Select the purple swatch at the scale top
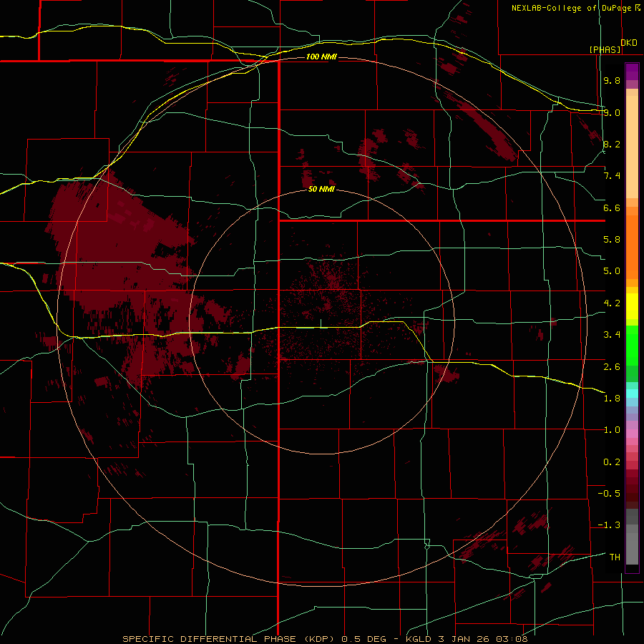644x644 pixels. click(632, 72)
